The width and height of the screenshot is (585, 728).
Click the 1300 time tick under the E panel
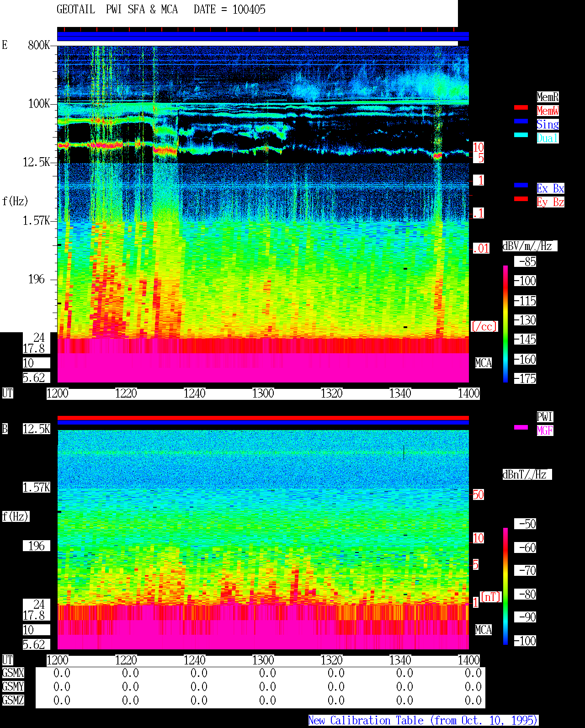(263, 393)
